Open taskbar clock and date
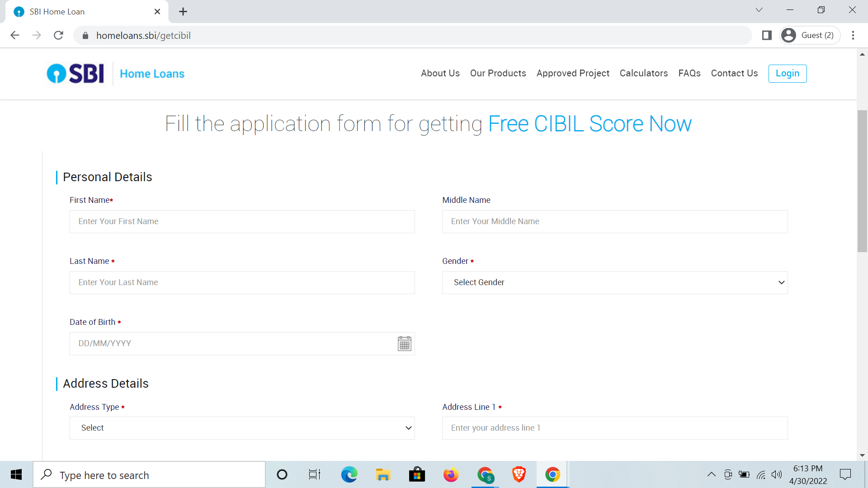 pyautogui.click(x=808, y=474)
